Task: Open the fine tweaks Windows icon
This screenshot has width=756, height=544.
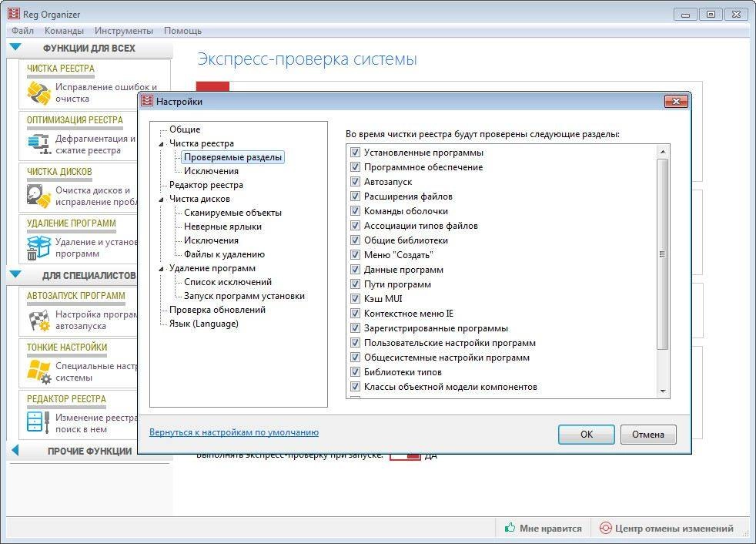Action: click(x=39, y=371)
